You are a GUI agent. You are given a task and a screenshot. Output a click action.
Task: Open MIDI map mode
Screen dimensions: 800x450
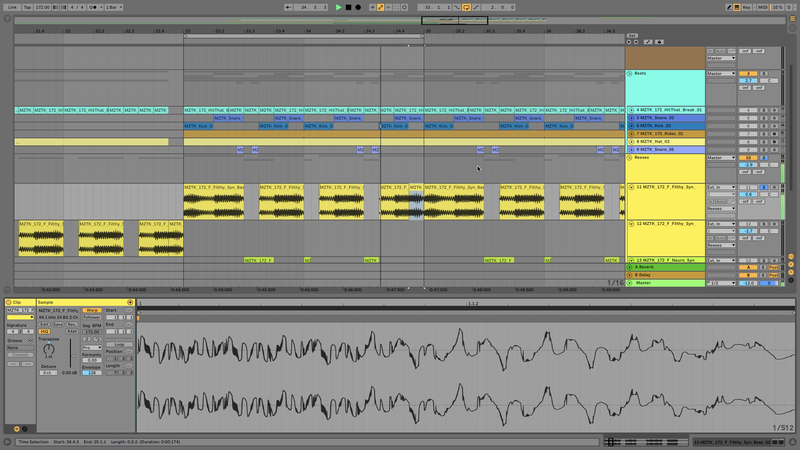tap(762, 7)
